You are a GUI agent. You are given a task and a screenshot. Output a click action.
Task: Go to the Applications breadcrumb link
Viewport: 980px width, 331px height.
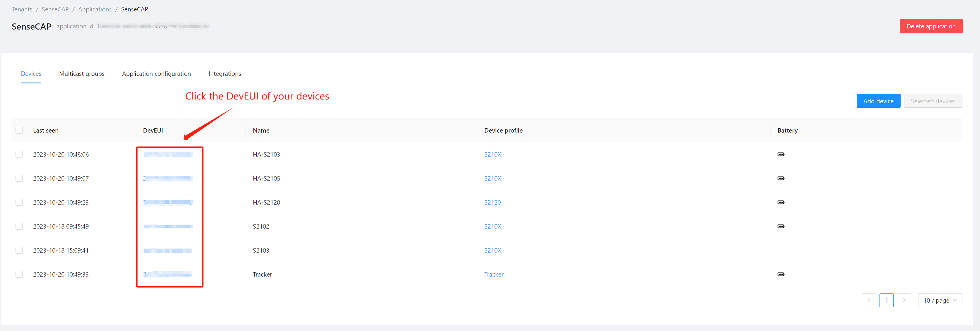pos(95,9)
